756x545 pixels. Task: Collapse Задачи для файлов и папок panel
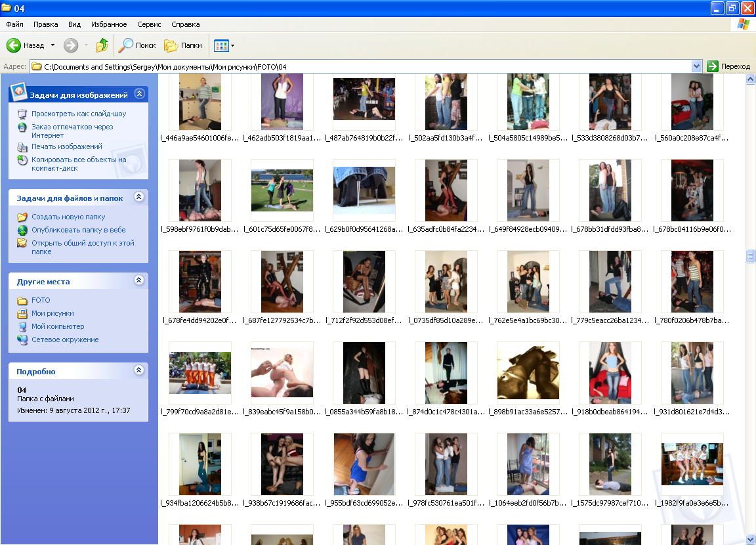pos(139,197)
